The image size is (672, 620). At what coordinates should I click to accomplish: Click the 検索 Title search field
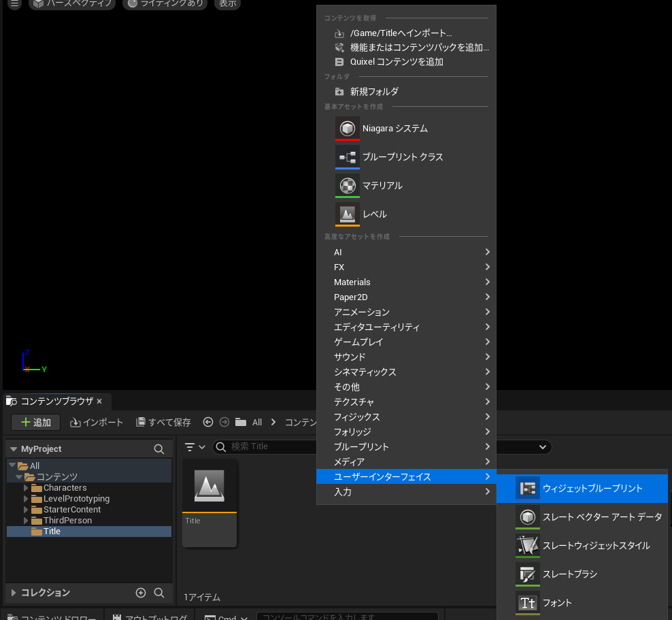(x=265, y=446)
